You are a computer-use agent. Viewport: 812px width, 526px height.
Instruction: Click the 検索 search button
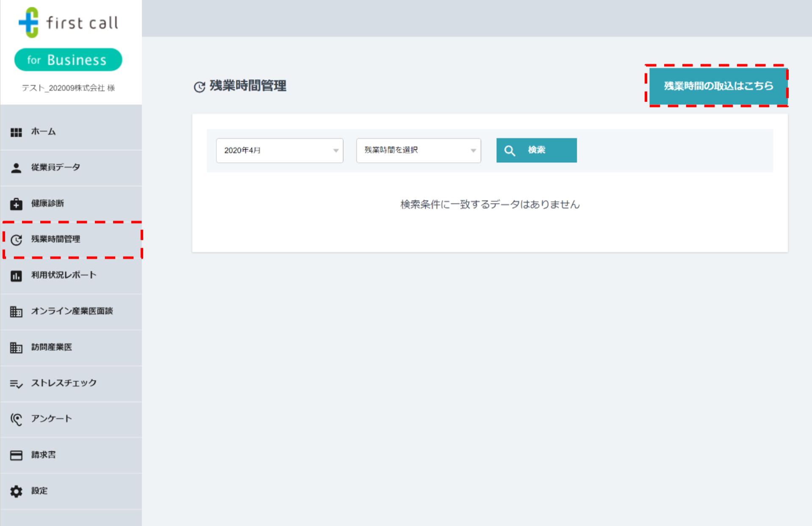(536, 150)
